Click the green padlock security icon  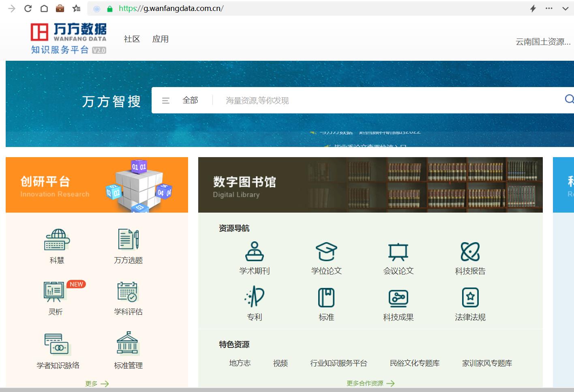tap(109, 9)
